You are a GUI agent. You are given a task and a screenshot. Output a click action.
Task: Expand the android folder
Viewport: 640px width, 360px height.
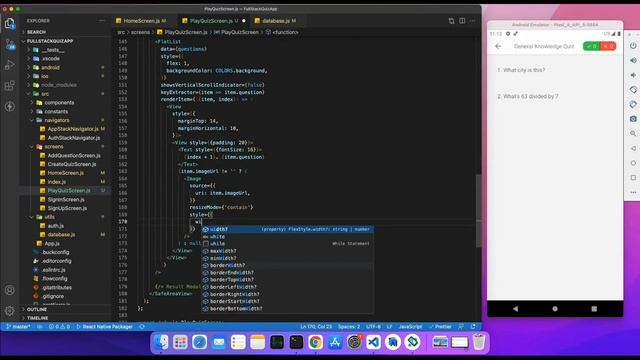tap(66, 67)
